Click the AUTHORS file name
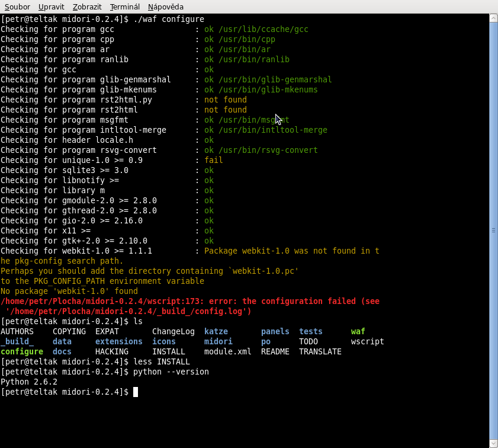The width and height of the screenshot is (498, 448). click(17, 331)
